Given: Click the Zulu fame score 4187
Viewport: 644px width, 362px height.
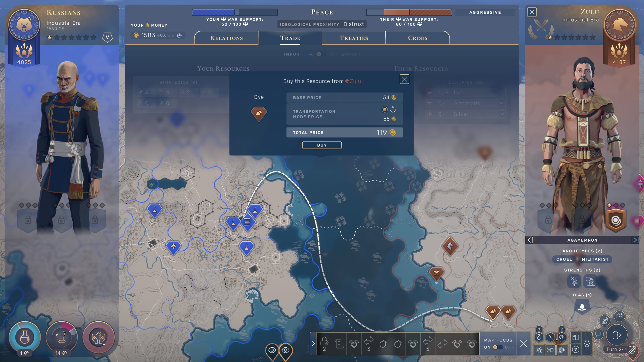Looking at the screenshot, I should [x=619, y=62].
